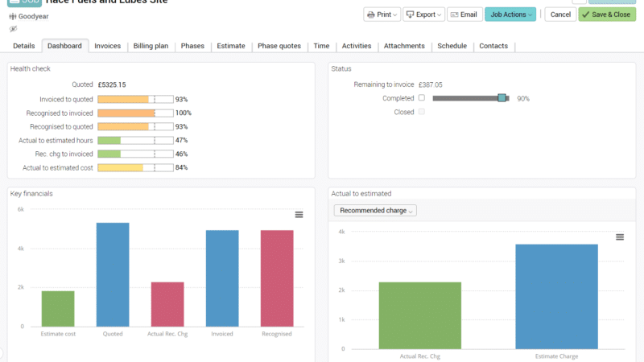This screenshot has height=362, width=644.
Task: Open Actual to estimated chart hamburger menu
Action: [620, 237]
